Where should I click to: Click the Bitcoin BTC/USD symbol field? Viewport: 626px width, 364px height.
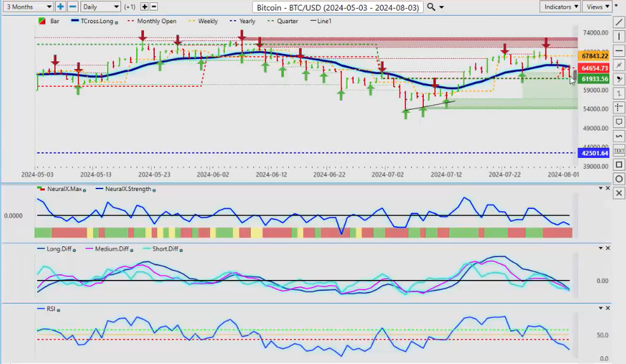[x=338, y=7]
